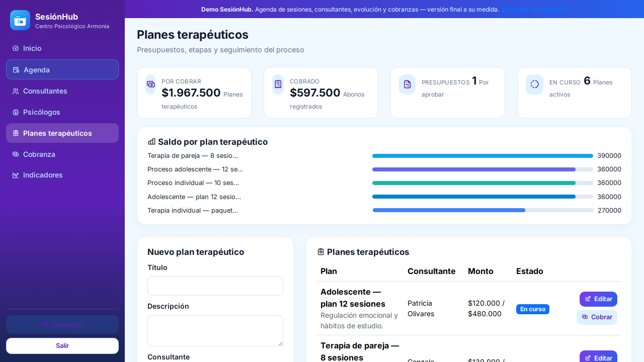Open the Cobranza section
Viewport: 644px width, 362px height.
[62, 154]
